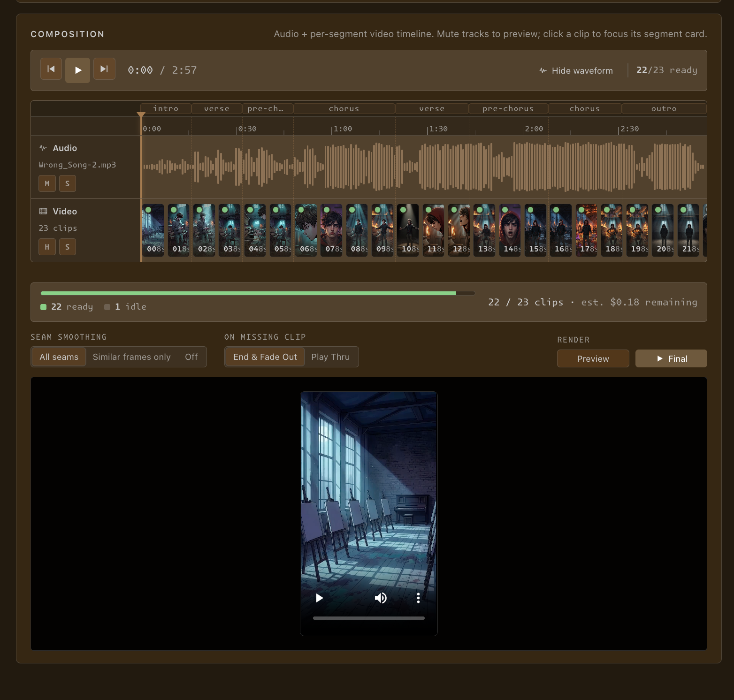Click the filmstrip icon beside Video
Screen dimensions: 734x700
point(43,211)
